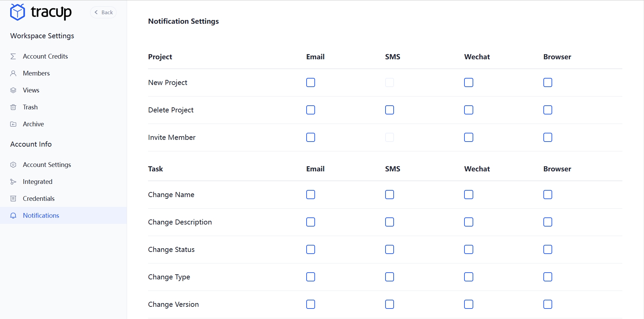
Task: Tick Email checkbox for Change Status
Action: 310,250
